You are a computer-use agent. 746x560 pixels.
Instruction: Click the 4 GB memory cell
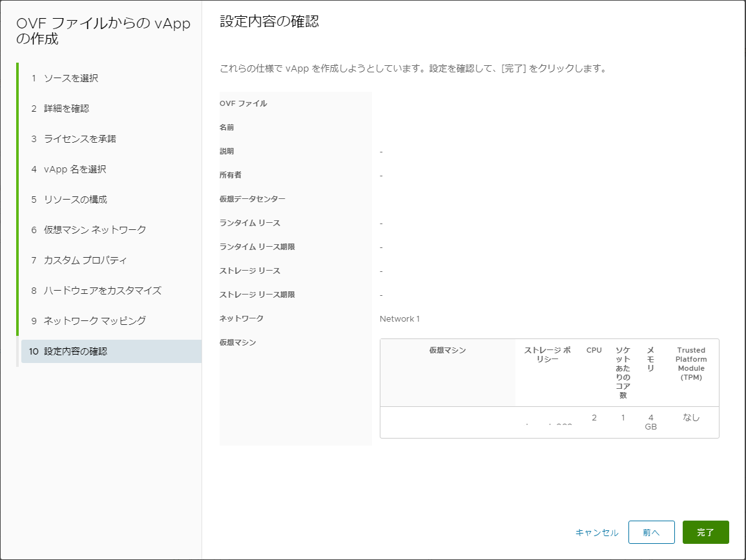tap(650, 422)
